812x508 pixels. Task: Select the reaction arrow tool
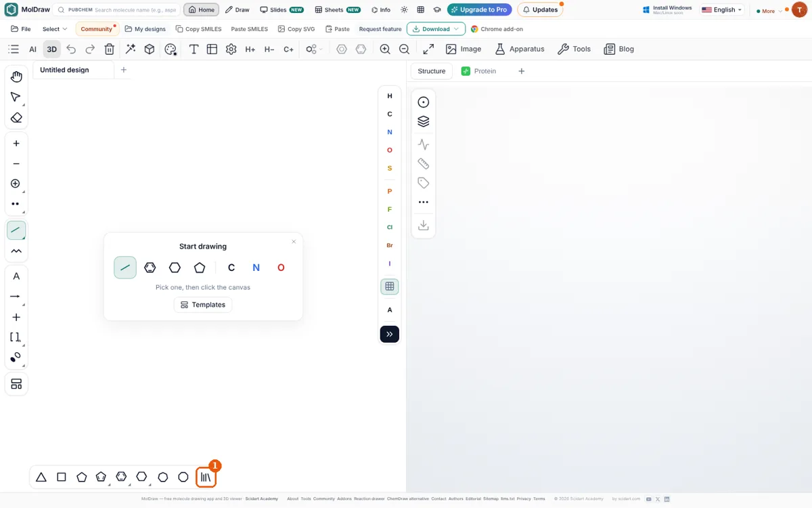(16, 297)
